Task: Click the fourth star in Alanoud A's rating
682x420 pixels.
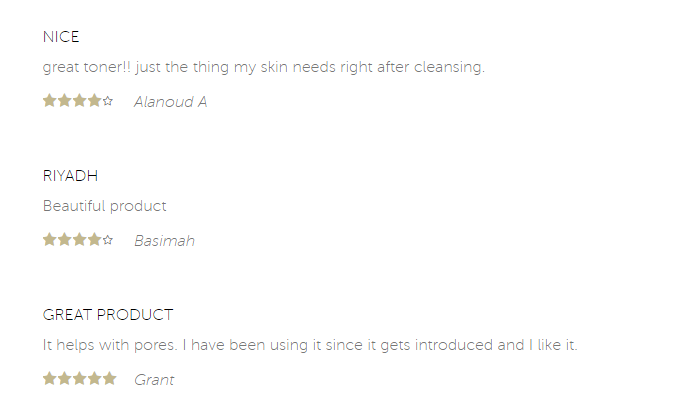Action: point(94,101)
